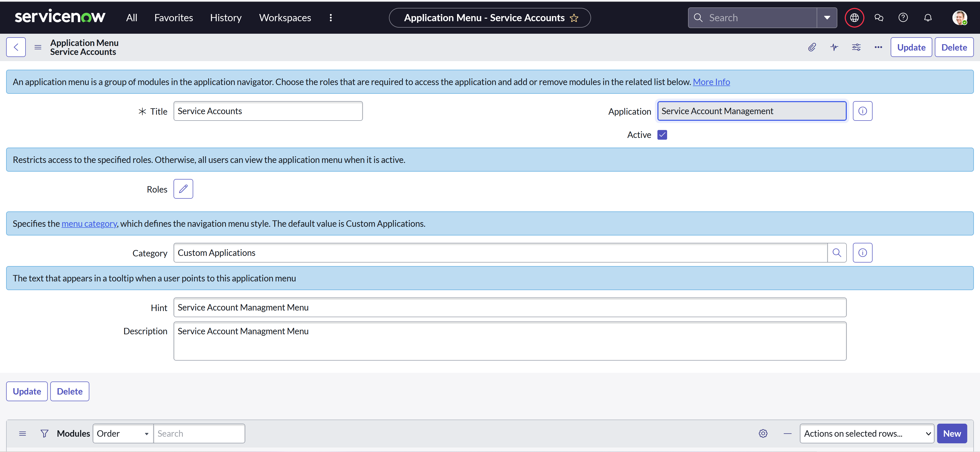Viewport: 980px width, 452px height.
Task: Select the Workspaces menu item
Action: [284, 17]
